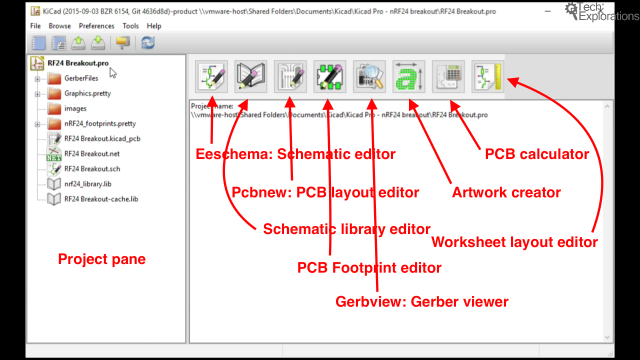Select GerberFiles in the project tree
Screen dimensions: 640x360
81,78
